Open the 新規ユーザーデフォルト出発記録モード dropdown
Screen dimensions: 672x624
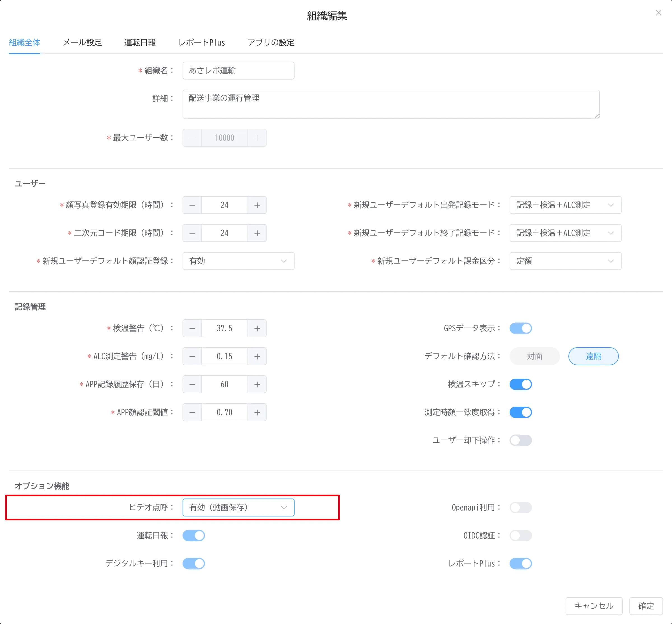[565, 205]
